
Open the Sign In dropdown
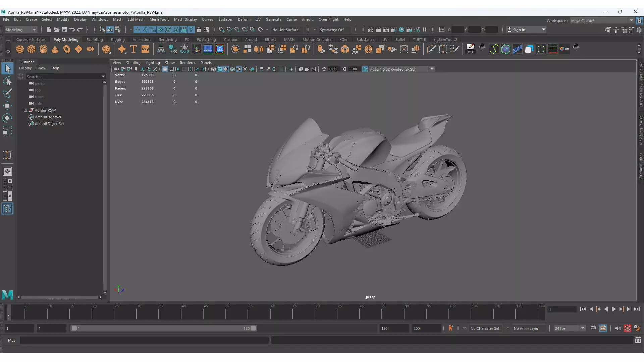526,30
